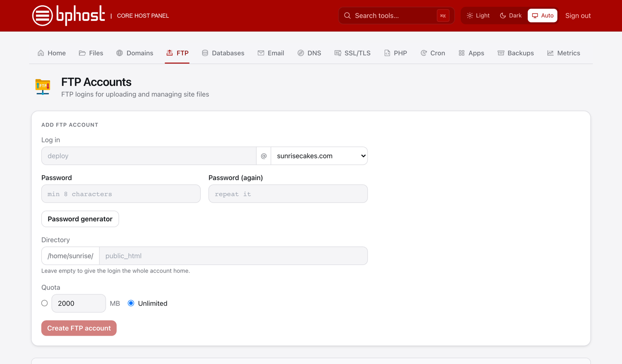
Task: Select the FTP tab
Action: (177, 53)
